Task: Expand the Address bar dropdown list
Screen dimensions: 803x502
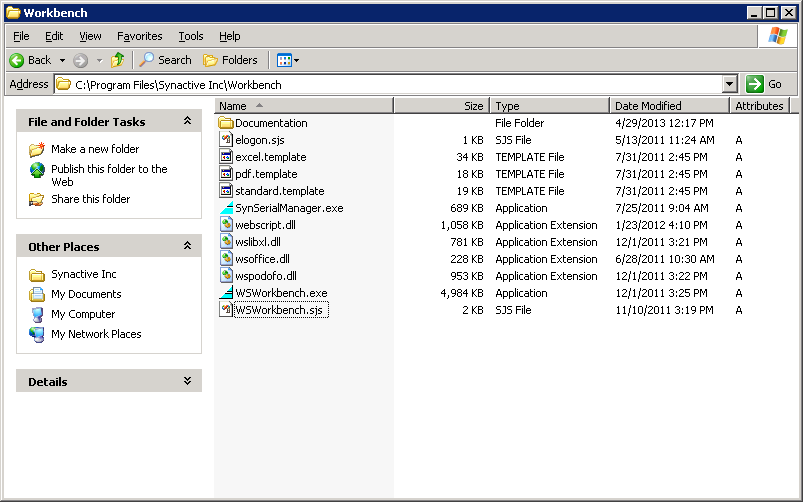Action: click(730, 84)
